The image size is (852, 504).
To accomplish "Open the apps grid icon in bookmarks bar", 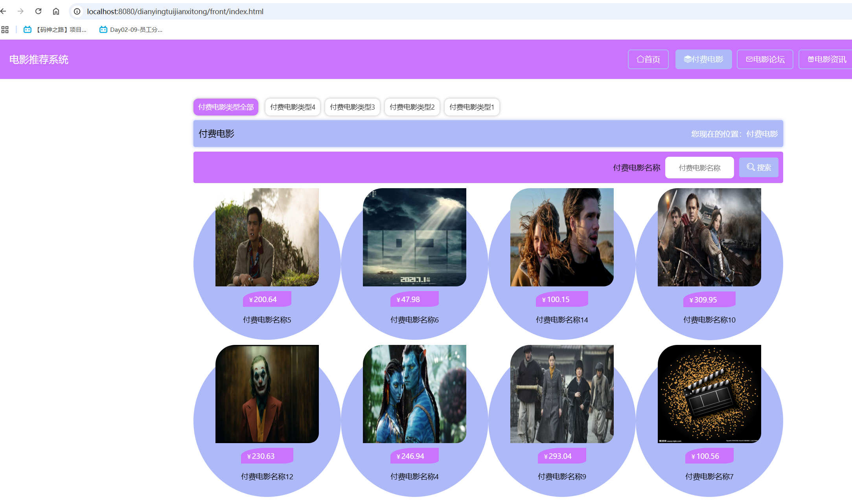I will [5, 29].
